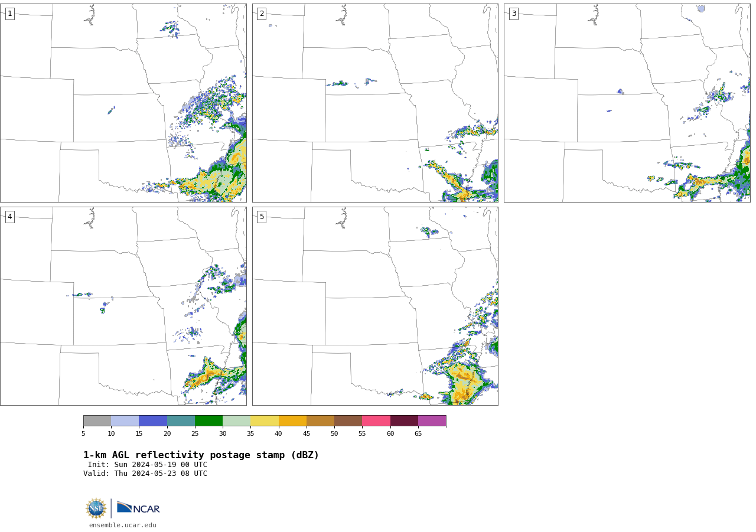
Task: Click the 1-km AGL reflectivity title
Action: [x=201, y=455]
